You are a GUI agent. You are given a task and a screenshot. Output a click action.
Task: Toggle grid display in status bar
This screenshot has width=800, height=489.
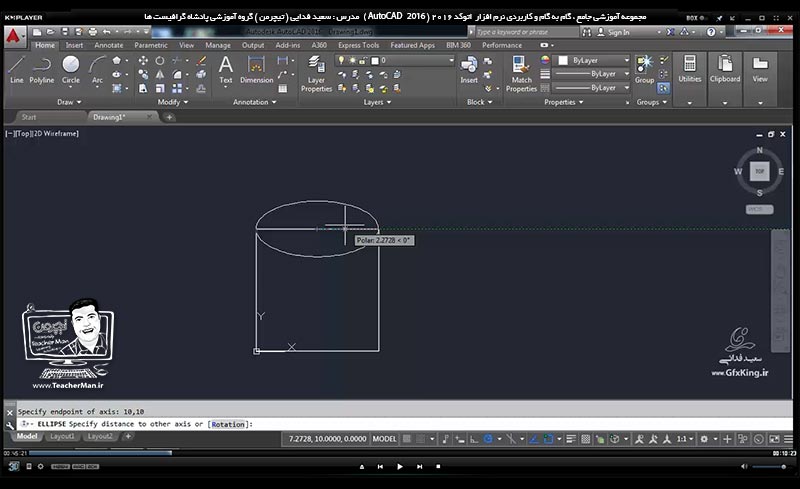[x=407, y=439]
